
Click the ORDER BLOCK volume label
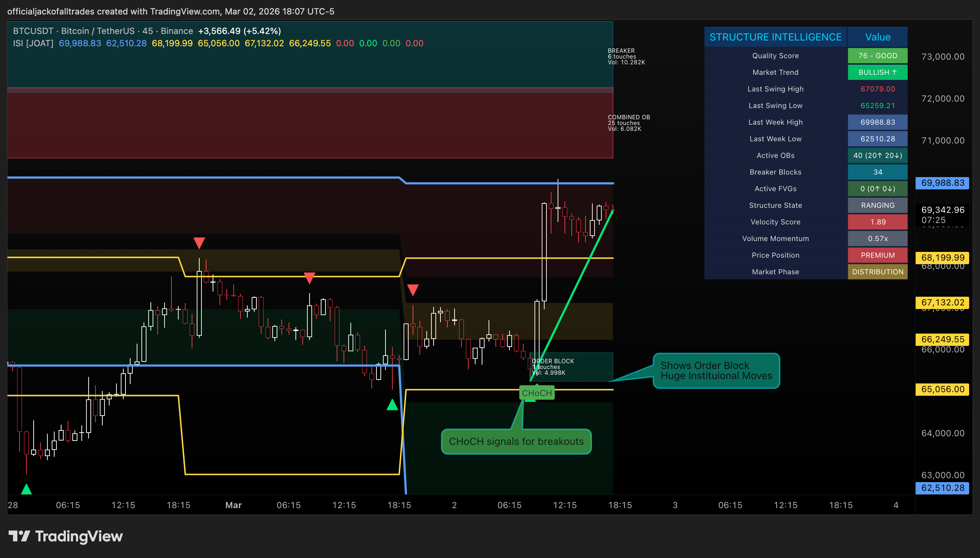point(553,367)
